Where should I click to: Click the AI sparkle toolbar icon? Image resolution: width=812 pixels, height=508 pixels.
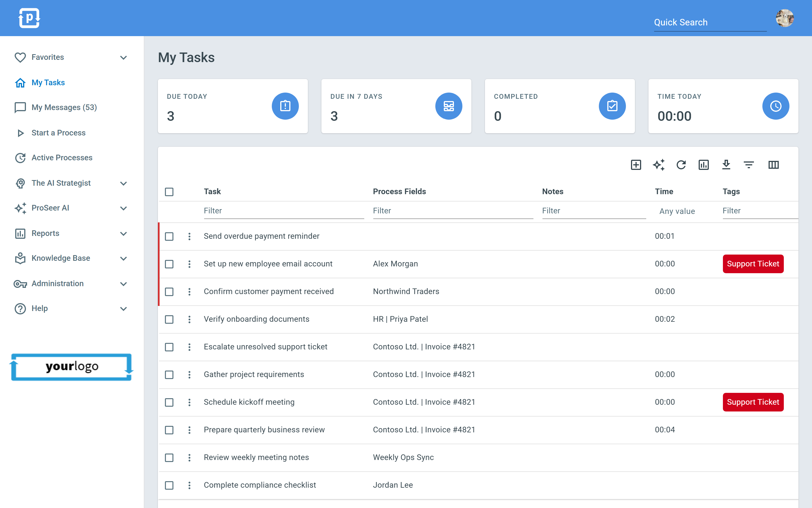click(659, 165)
